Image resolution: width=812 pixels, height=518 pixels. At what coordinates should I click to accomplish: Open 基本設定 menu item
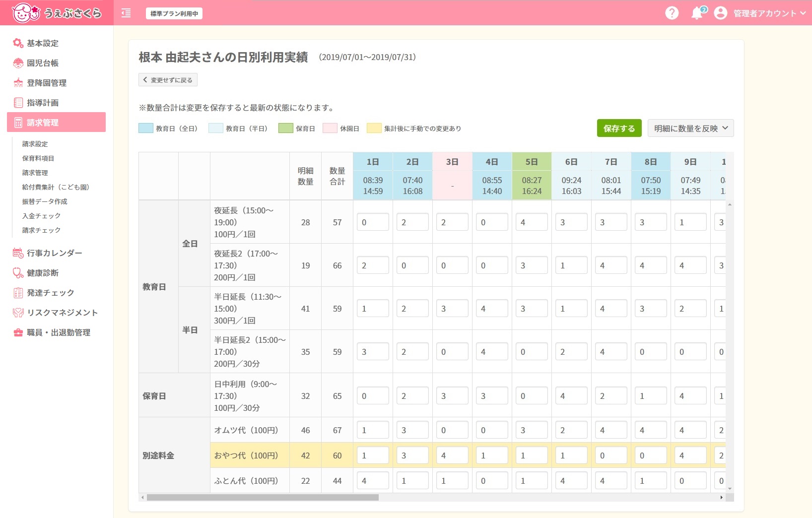point(43,43)
